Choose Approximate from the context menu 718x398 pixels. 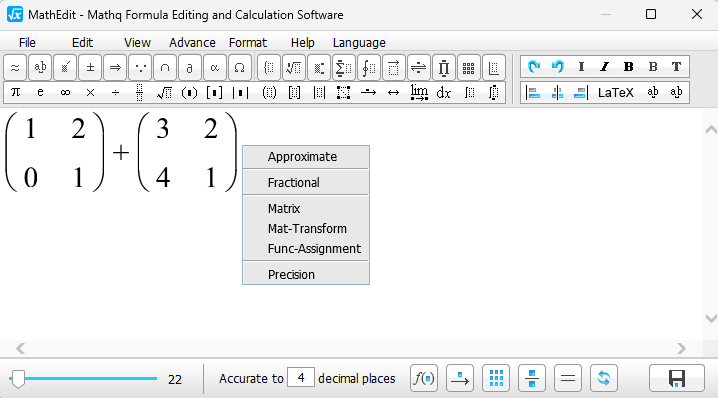click(306, 157)
